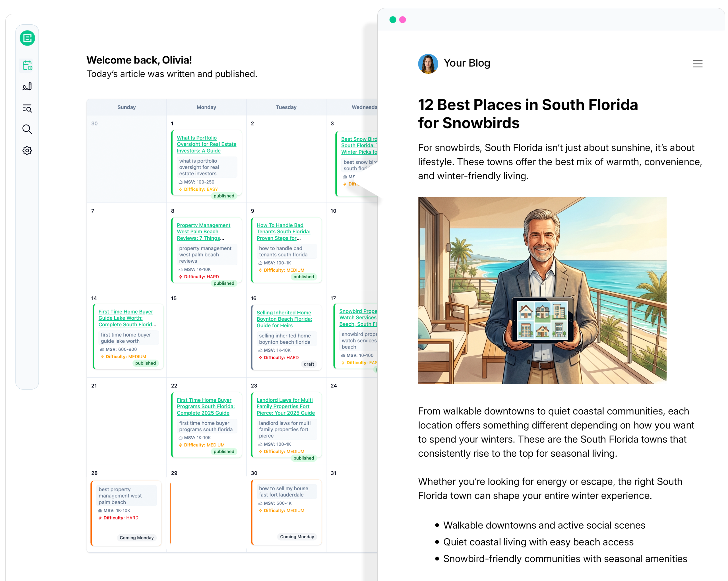Open 'How To Handle Bad Tenants South Florida'
The width and height of the screenshot is (728, 581).
[x=284, y=231]
